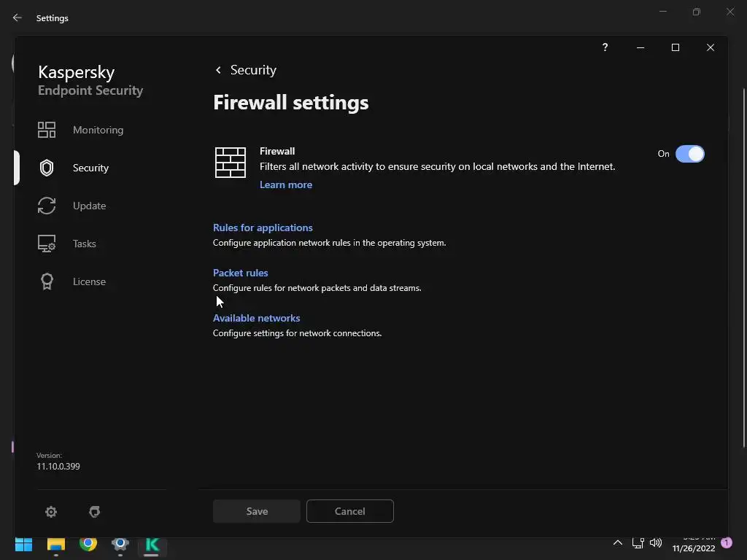
Task: Open volume speaker tray icon
Action: point(656,542)
